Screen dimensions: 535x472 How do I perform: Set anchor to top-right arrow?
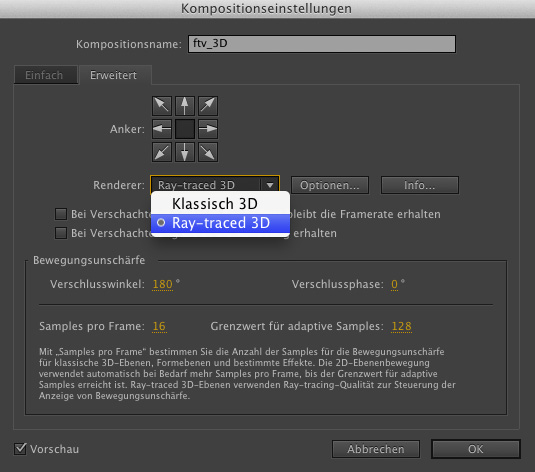pos(208,106)
